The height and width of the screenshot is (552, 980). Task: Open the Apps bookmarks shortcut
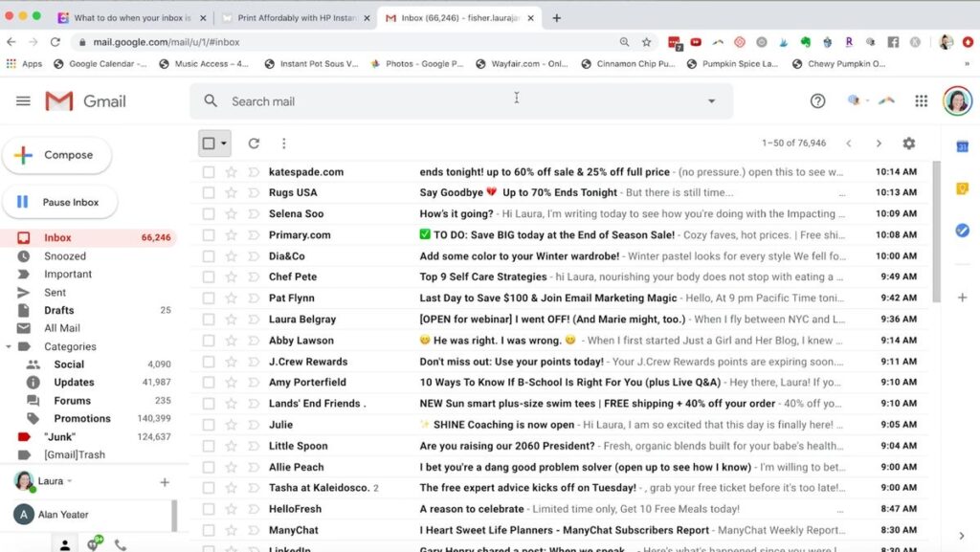pyautogui.click(x=24, y=64)
